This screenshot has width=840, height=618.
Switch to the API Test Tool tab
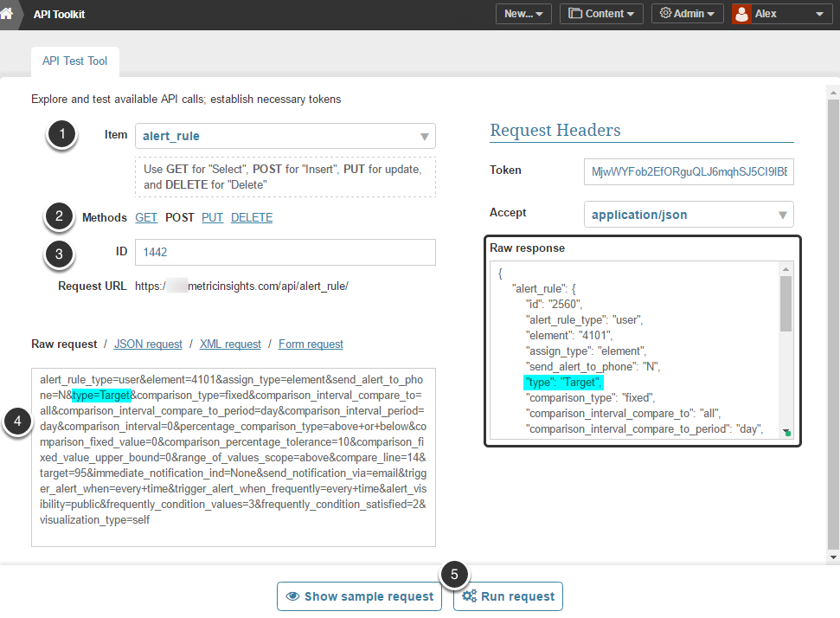point(74,62)
